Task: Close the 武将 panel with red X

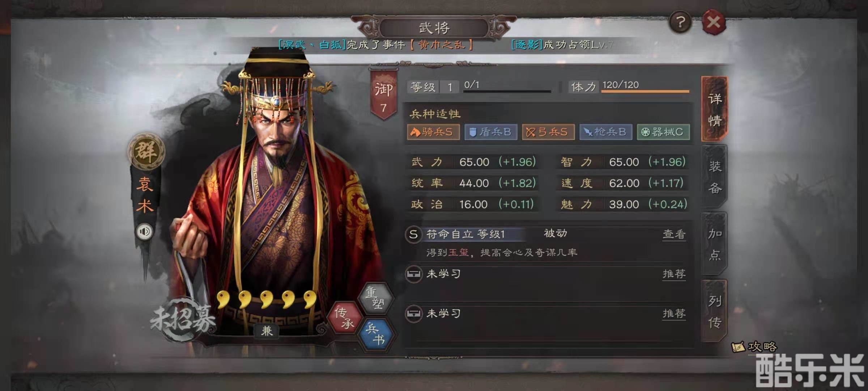Action: [x=714, y=22]
